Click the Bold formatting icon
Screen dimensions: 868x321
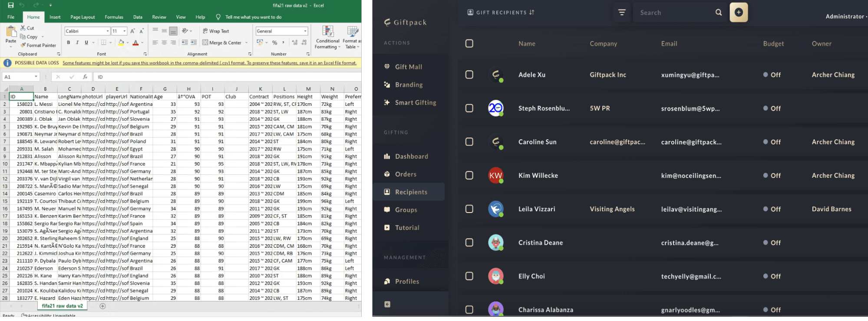coord(68,43)
